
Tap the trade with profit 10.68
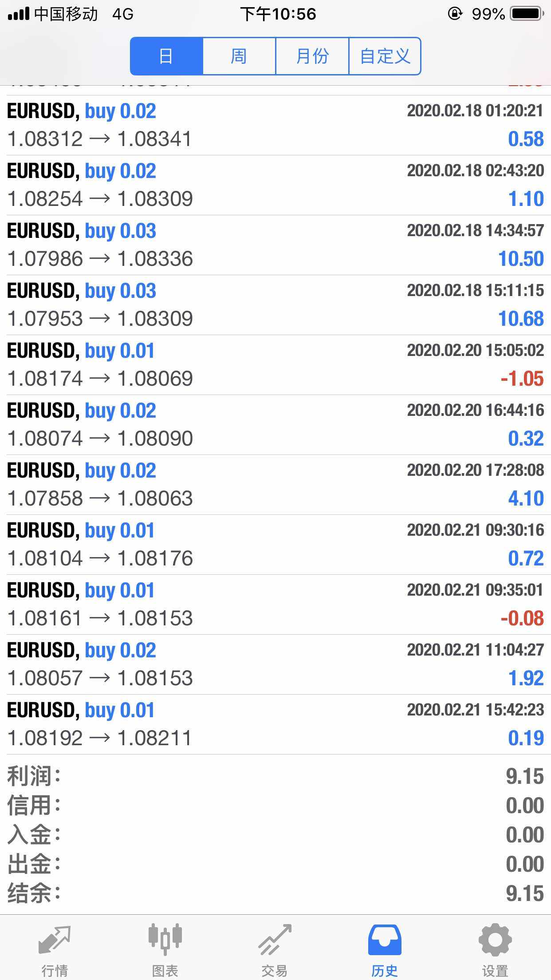(275, 305)
